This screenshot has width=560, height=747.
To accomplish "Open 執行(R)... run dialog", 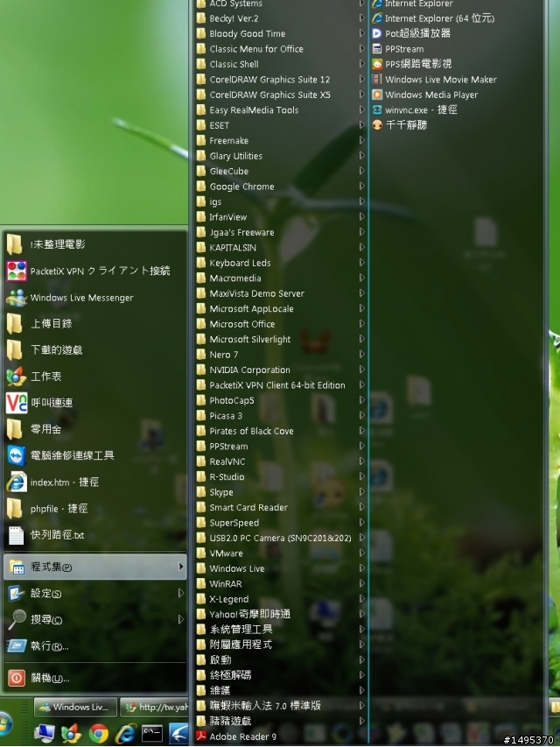I will click(95, 646).
